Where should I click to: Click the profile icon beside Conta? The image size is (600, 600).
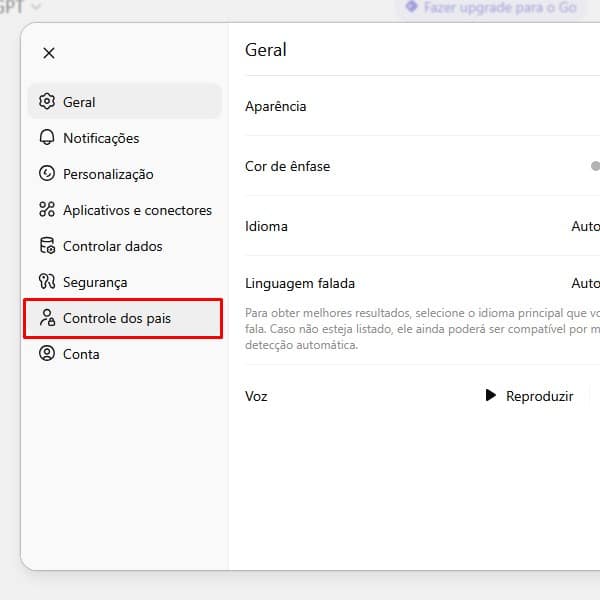click(x=47, y=354)
